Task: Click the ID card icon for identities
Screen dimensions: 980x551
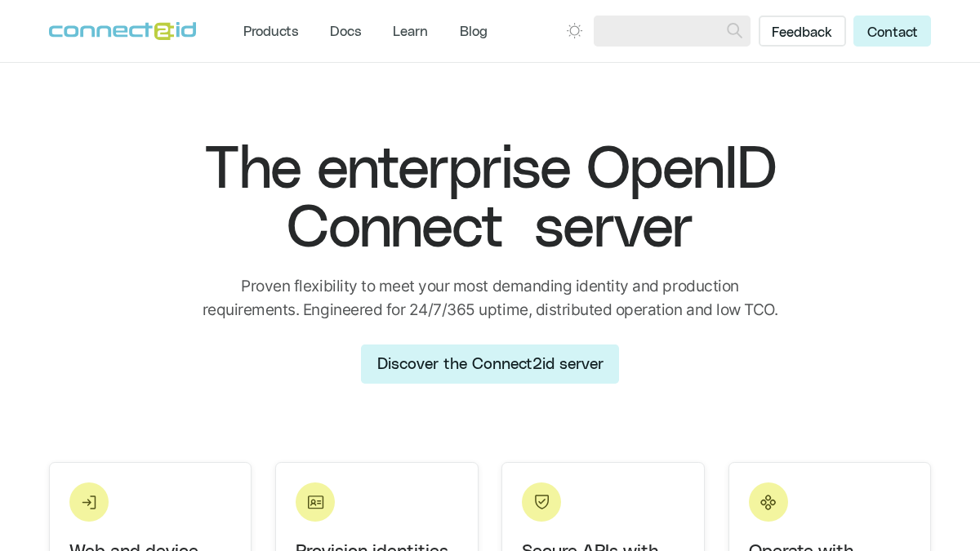Action: pyautogui.click(x=315, y=502)
